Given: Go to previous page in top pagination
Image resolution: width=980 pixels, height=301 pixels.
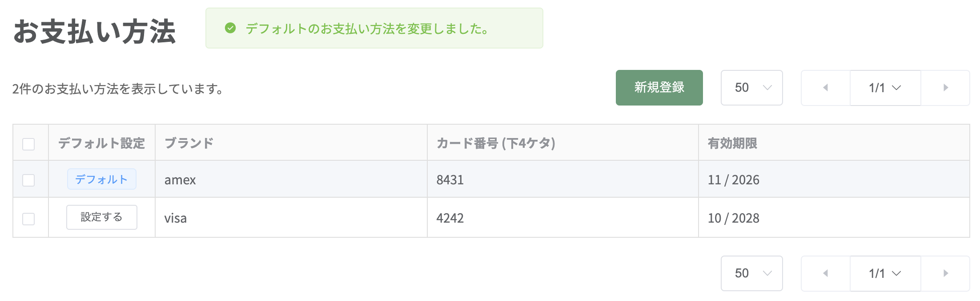Looking at the screenshot, I should pyautogui.click(x=826, y=88).
